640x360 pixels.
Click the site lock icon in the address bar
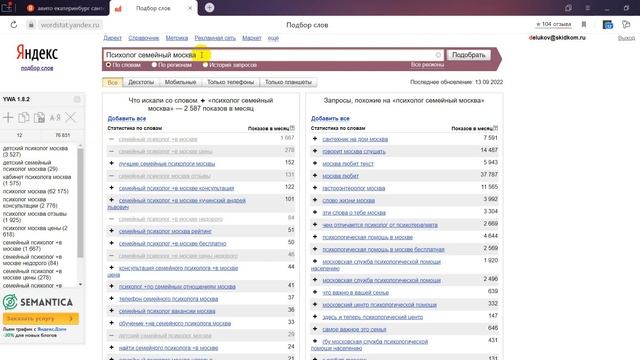pyautogui.click(x=31, y=25)
